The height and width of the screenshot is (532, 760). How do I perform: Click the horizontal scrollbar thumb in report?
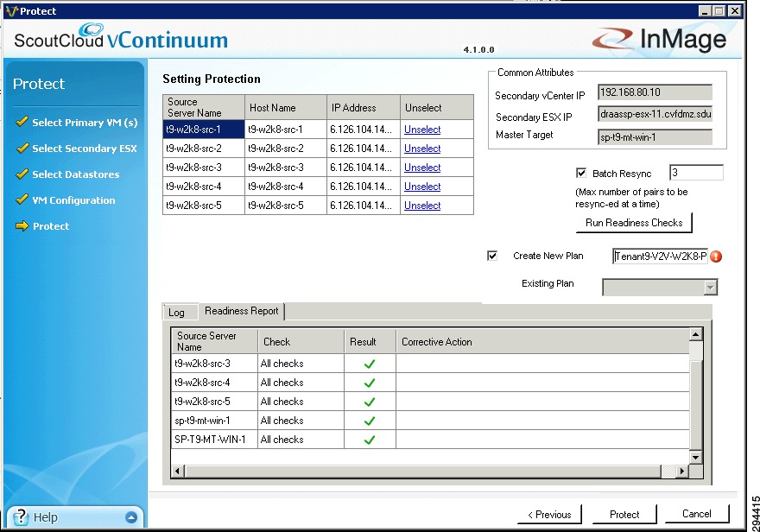click(422, 471)
